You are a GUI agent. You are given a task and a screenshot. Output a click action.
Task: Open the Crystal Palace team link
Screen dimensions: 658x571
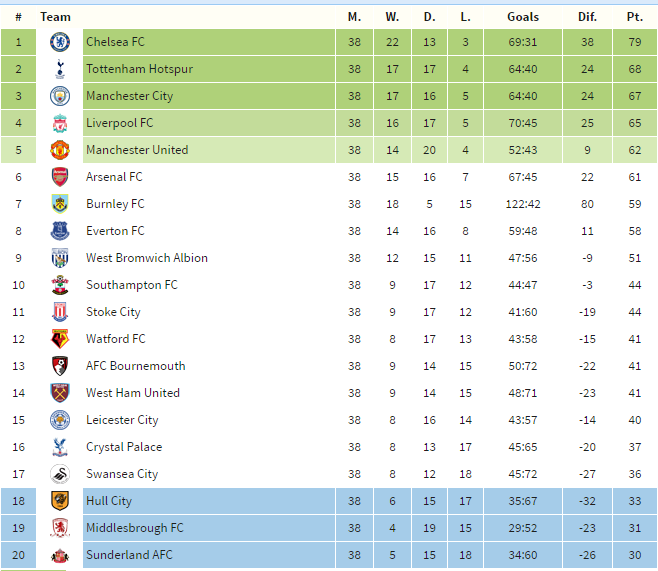pyautogui.click(x=124, y=447)
